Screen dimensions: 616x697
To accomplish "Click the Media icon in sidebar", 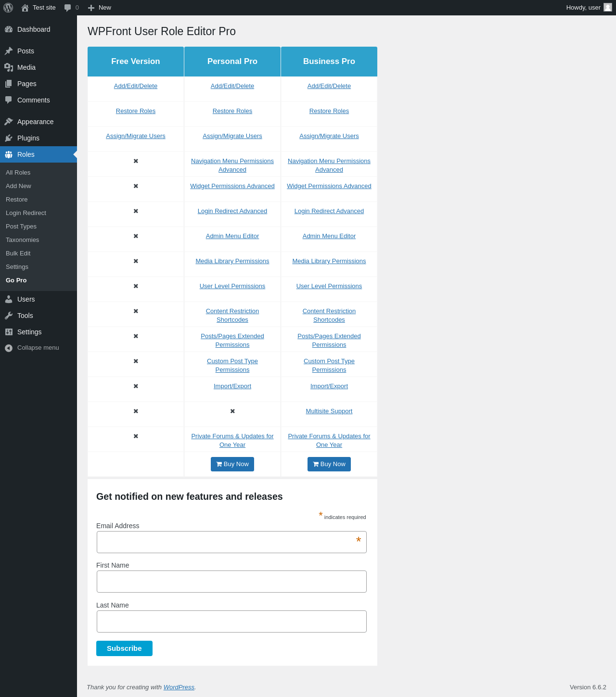I will coord(9,67).
